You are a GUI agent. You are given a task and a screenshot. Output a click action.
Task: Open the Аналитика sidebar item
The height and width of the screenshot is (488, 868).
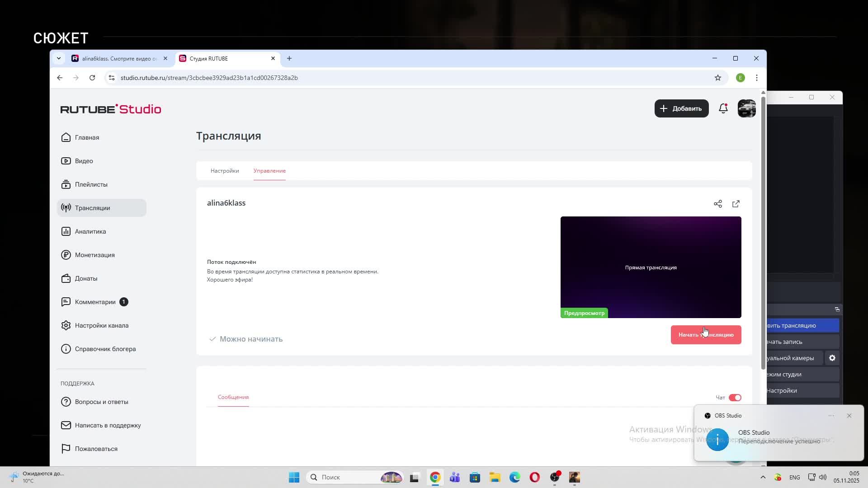90,231
